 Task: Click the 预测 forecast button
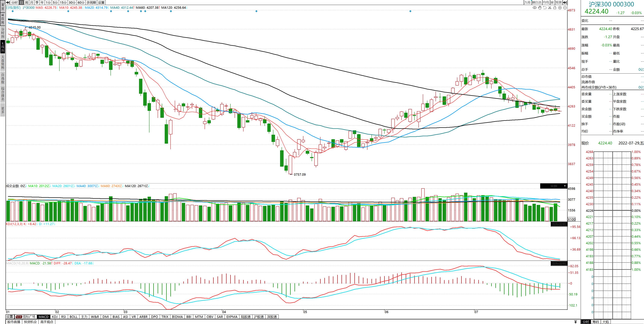point(558,3)
